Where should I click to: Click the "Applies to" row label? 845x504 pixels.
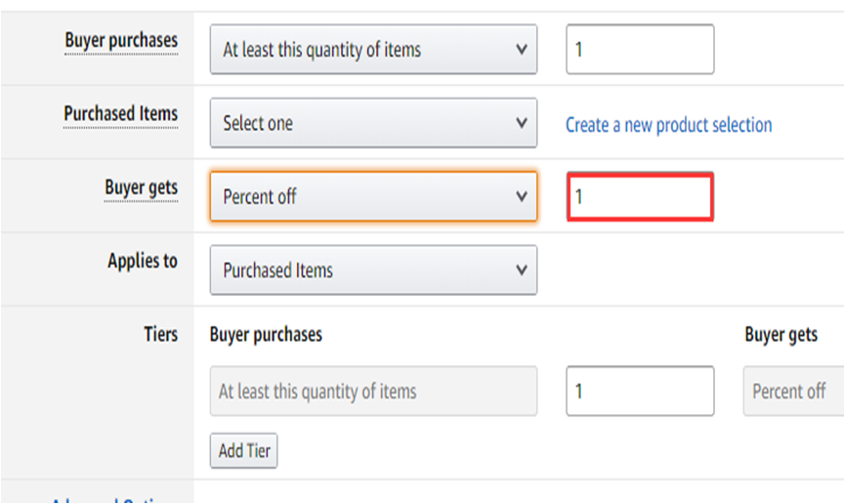143,261
